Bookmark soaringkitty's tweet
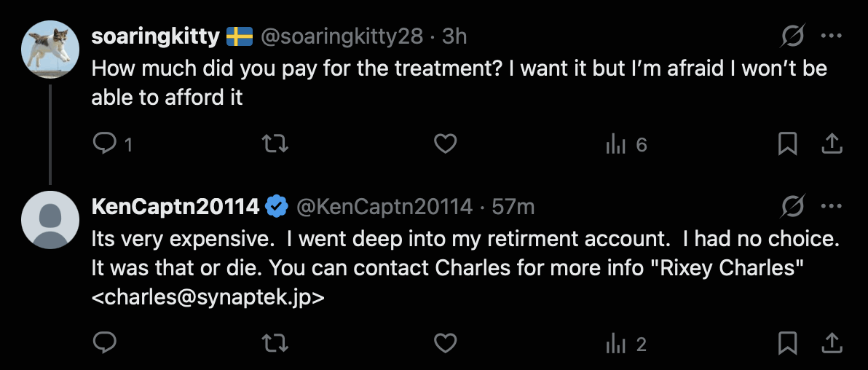 click(787, 145)
